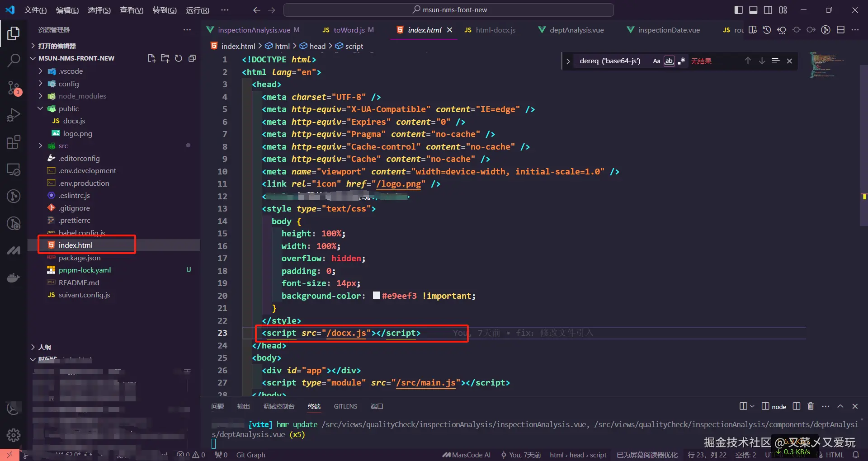868x461 pixels.
Task: Click the msun-nms-front-new command center search box
Action: (448, 10)
